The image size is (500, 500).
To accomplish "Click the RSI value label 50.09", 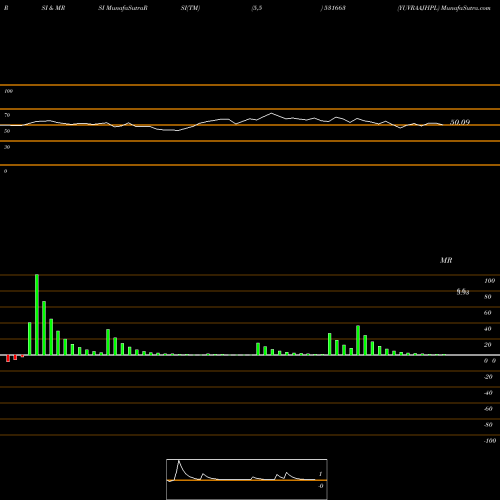I will pos(460,122).
